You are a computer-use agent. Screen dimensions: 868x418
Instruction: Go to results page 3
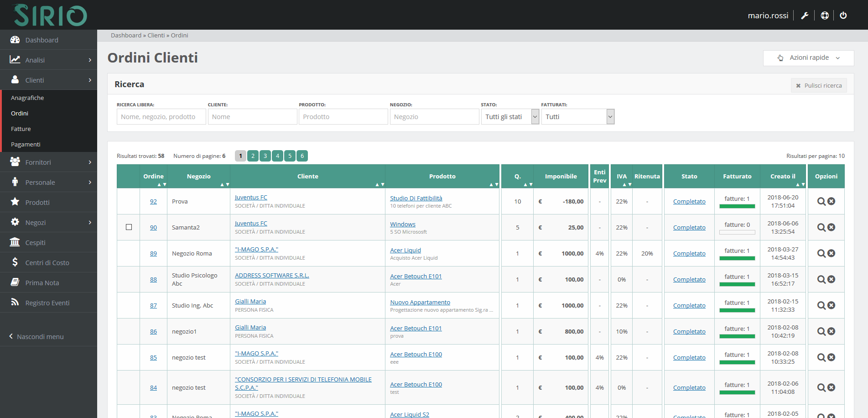tap(265, 156)
